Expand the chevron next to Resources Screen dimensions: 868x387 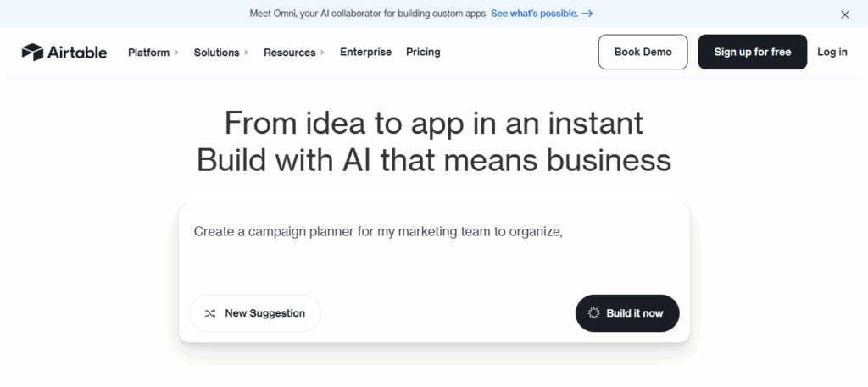tap(322, 53)
